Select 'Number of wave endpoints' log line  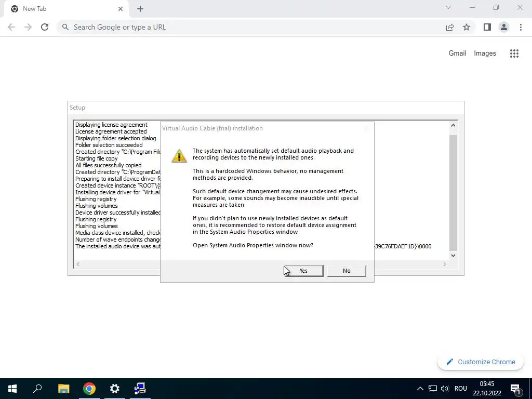(118, 240)
